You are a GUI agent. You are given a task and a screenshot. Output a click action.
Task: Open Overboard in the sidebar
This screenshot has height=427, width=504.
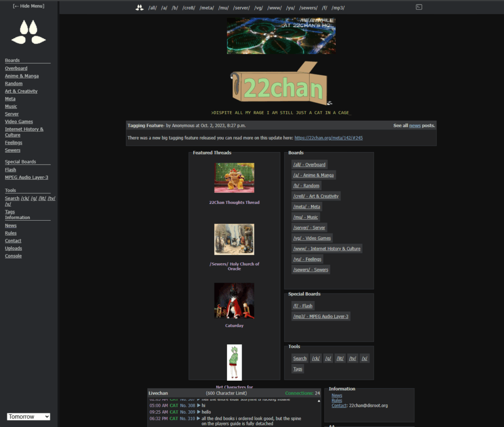(16, 68)
